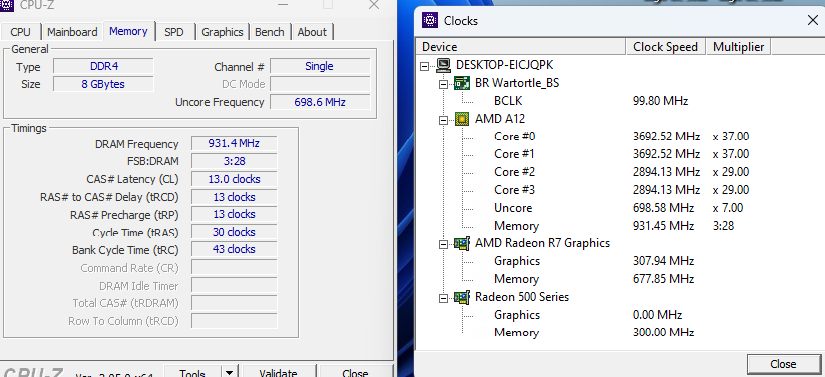Click the 307.94 MHz Graphics clock value
Viewport: 825px width, 377px height.
pos(663,261)
